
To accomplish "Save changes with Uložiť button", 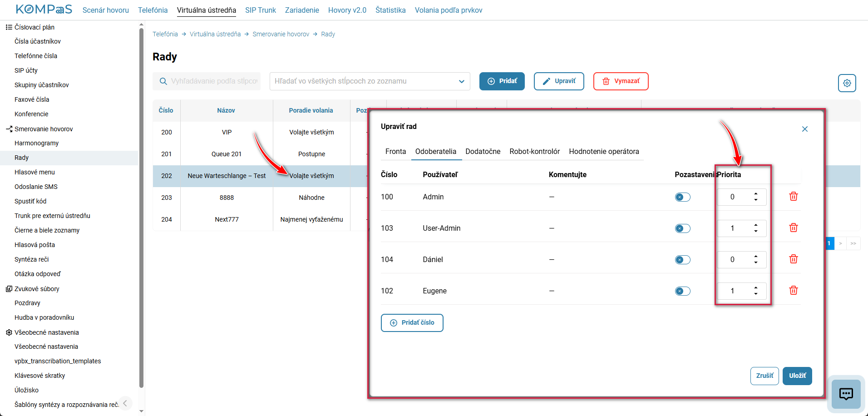I will coord(797,376).
